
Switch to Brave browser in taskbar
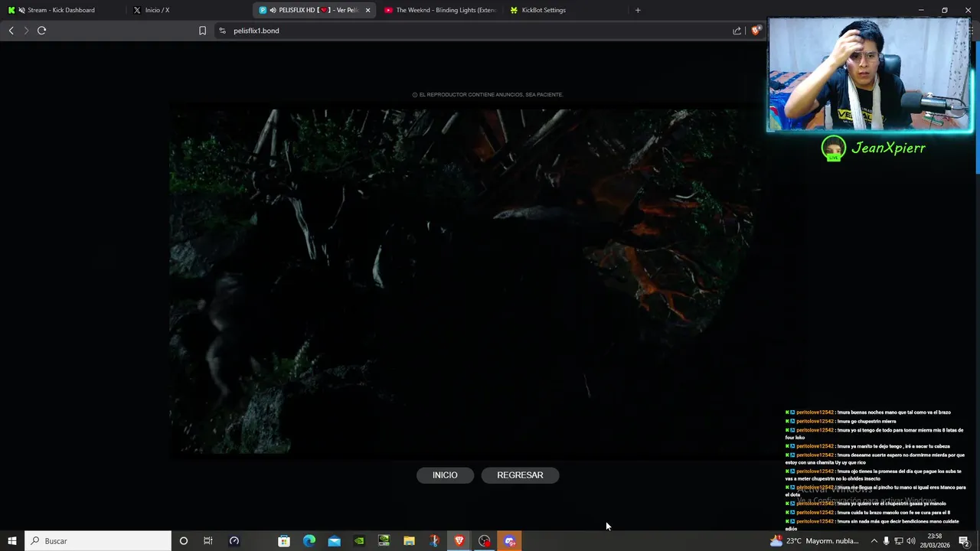click(x=459, y=541)
